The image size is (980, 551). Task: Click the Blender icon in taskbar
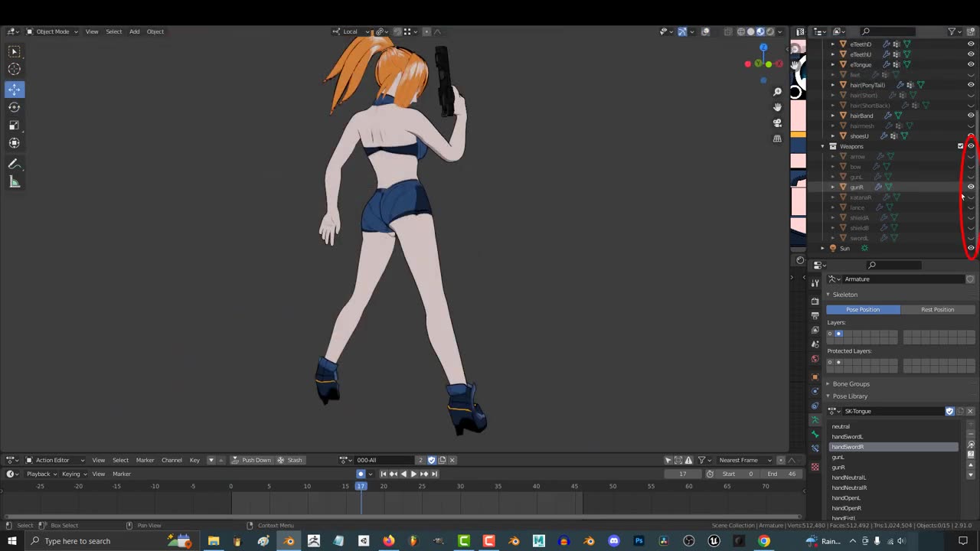(289, 541)
